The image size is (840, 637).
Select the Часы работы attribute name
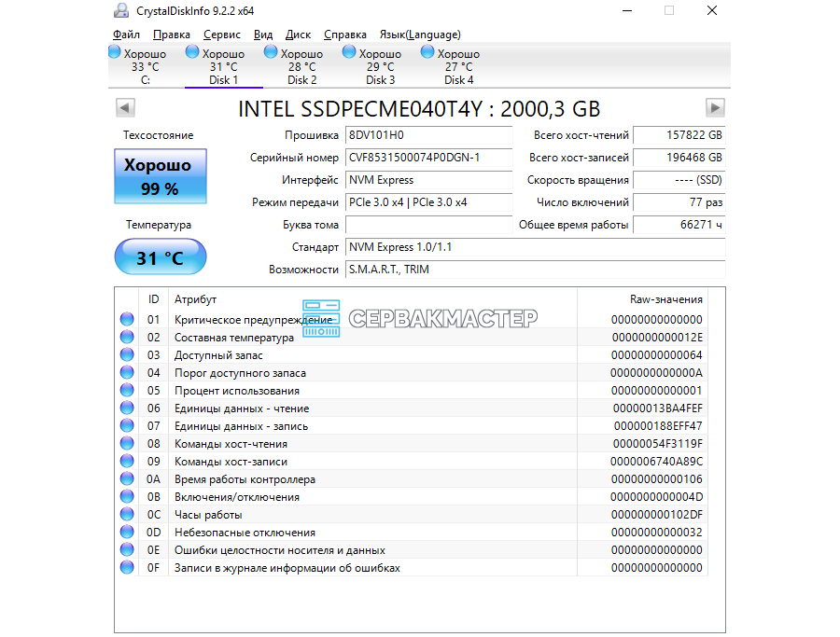pos(208,515)
